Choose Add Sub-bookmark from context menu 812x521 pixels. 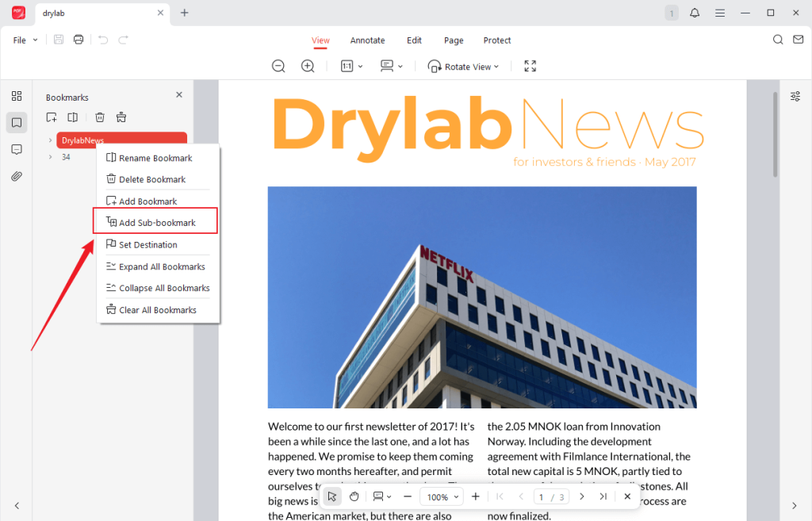click(x=156, y=223)
